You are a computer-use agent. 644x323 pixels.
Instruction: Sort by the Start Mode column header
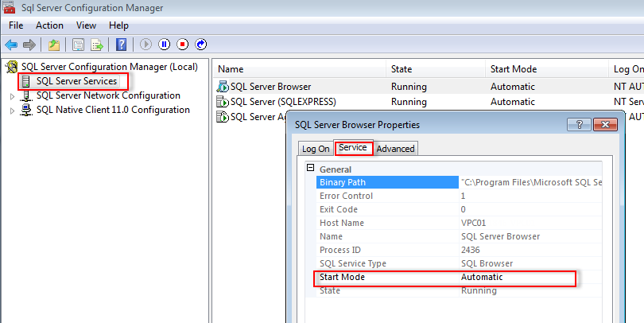tap(547, 69)
